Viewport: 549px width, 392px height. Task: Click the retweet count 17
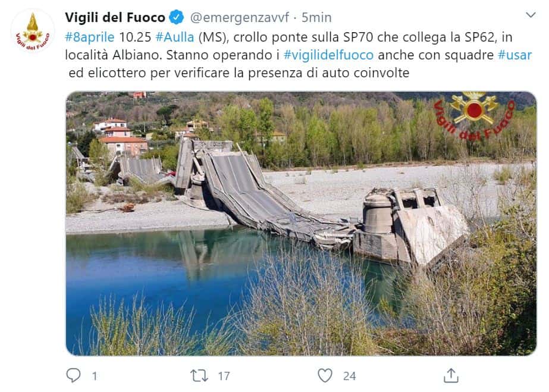[224, 376]
